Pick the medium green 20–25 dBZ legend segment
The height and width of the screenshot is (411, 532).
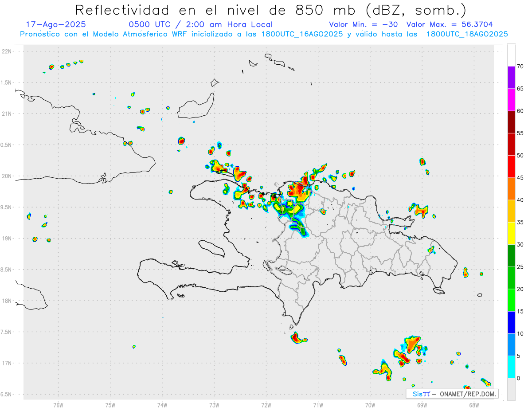tap(511, 278)
